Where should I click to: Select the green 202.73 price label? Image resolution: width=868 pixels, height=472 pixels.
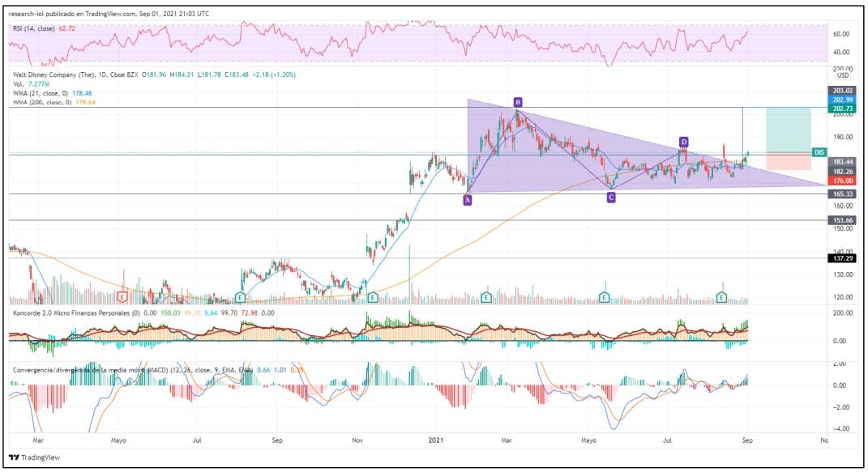coord(843,108)
